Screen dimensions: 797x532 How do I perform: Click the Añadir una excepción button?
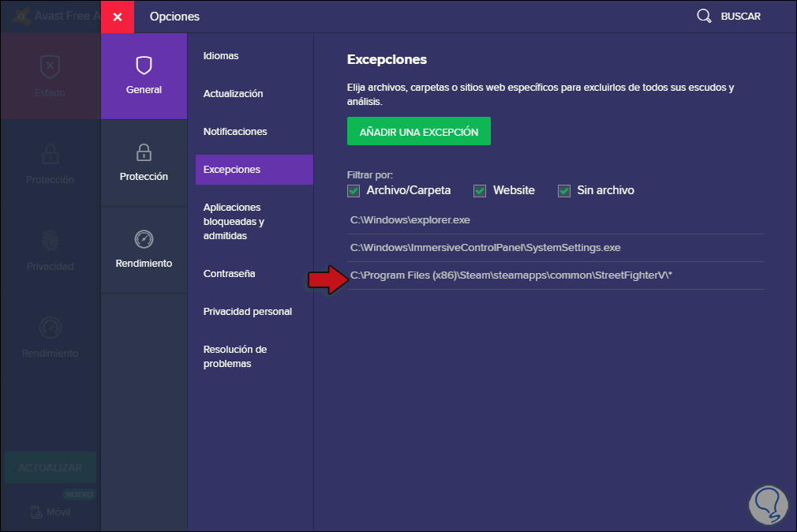[x=419, y=132]
